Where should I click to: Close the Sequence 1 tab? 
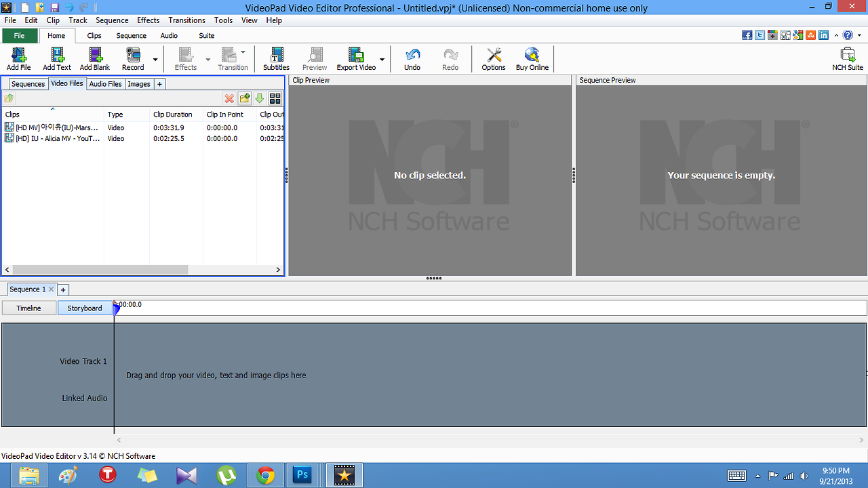51,289
